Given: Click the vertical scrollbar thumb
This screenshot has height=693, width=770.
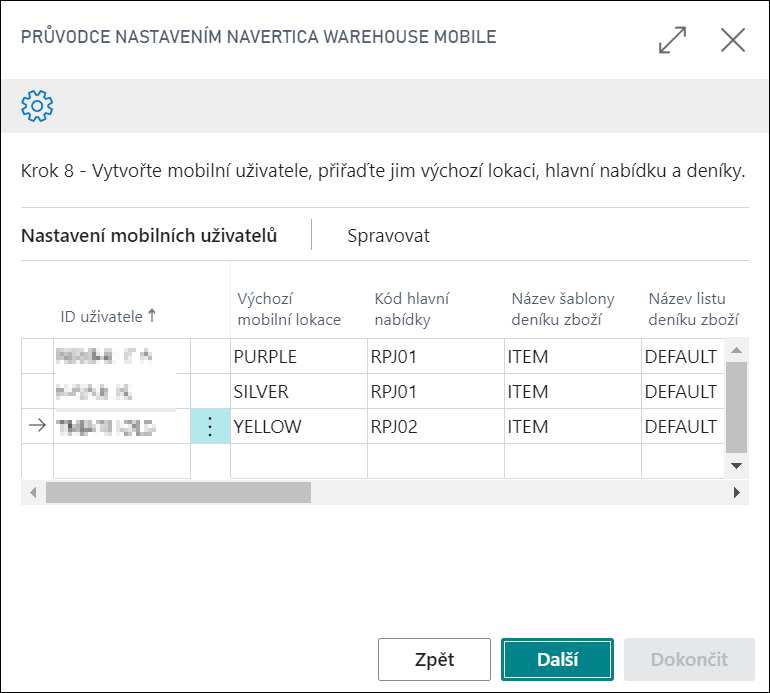Looking at the screenshot, I should (736, 407).
